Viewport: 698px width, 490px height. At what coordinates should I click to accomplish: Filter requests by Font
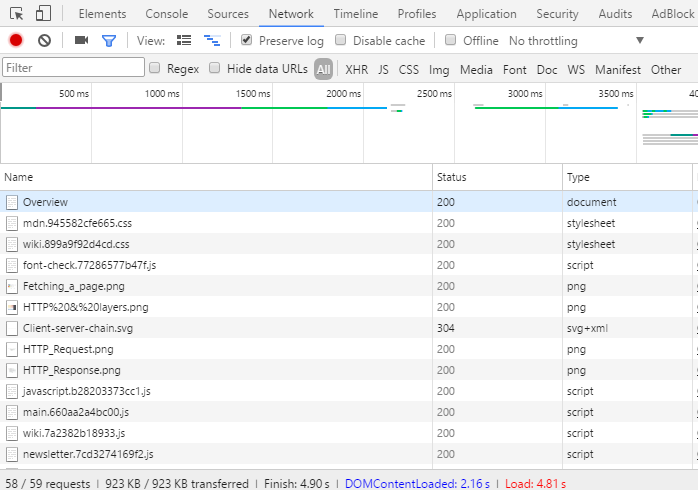coord(515,70)
